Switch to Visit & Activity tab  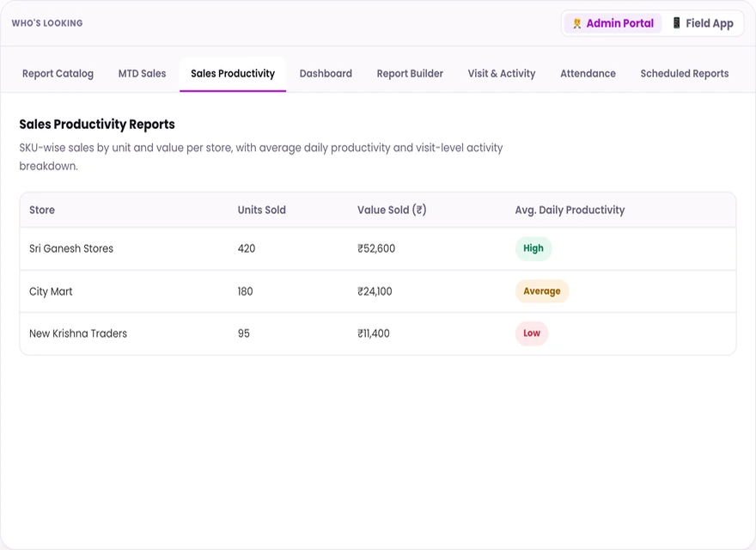tap(502, 73)
